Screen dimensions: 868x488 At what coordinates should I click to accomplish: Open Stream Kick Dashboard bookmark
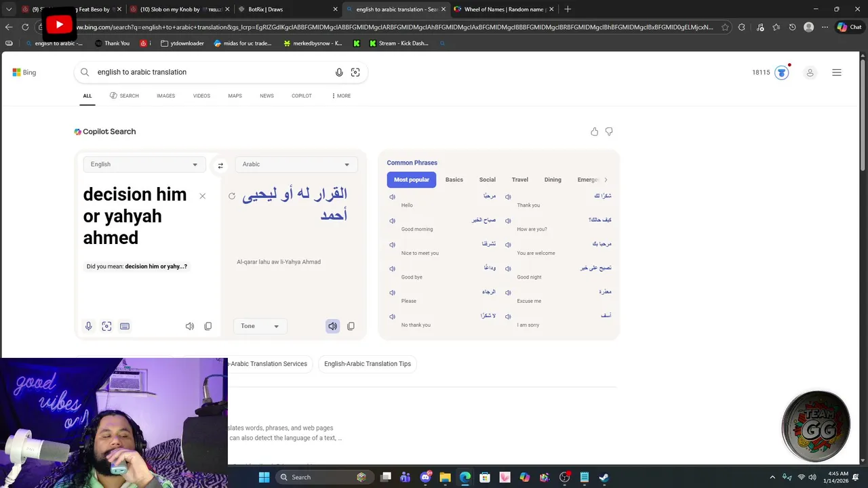(399, 43)
